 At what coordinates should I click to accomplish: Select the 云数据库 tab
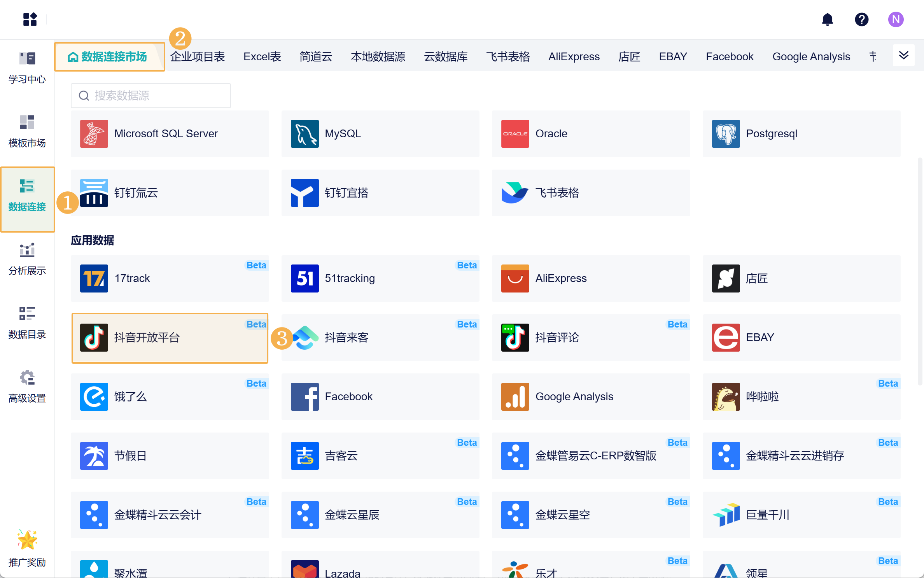point(446,57)
